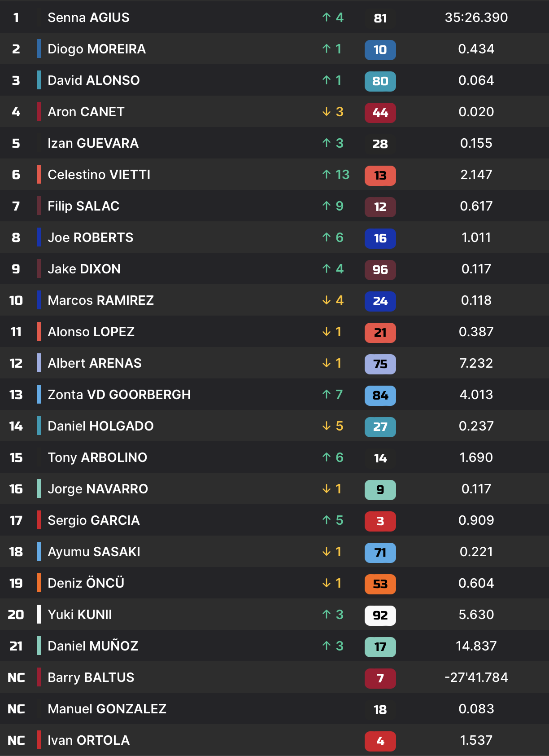Viewport: 549px width, 756px height.
Task: Click Jake DIXON's name
Action: [x=84, y=269]
